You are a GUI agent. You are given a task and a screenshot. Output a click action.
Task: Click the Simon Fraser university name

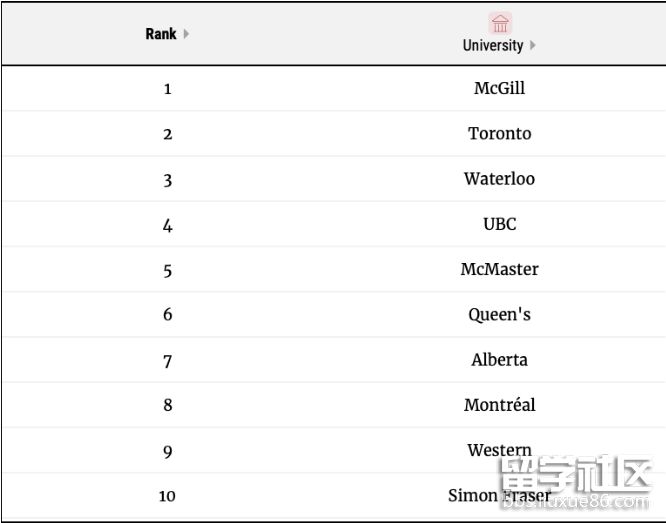coord(499,495)
